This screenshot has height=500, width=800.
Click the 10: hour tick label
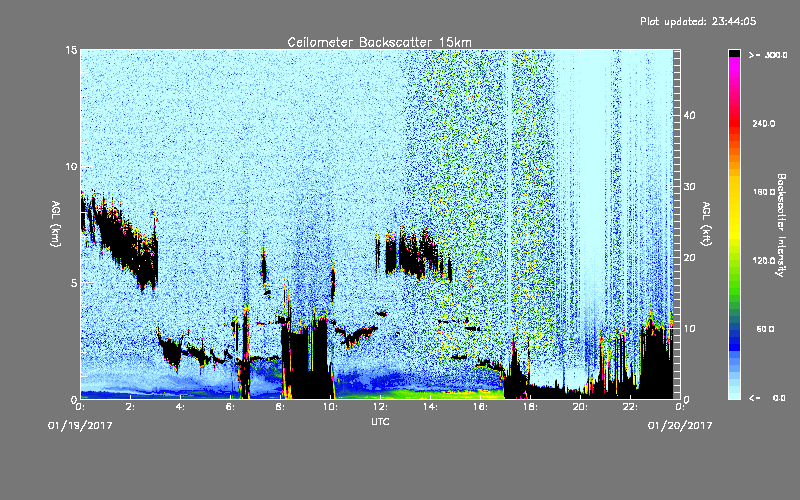pyautogui.click(x=330, y=407)
